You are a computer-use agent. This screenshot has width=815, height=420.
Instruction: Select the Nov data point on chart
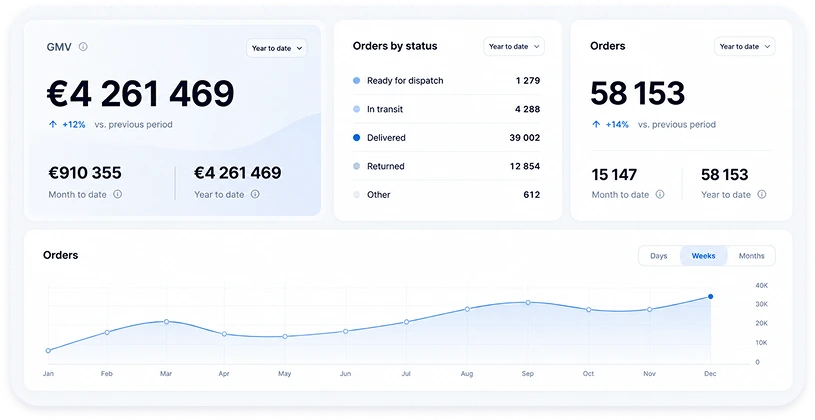pos(649,309)
